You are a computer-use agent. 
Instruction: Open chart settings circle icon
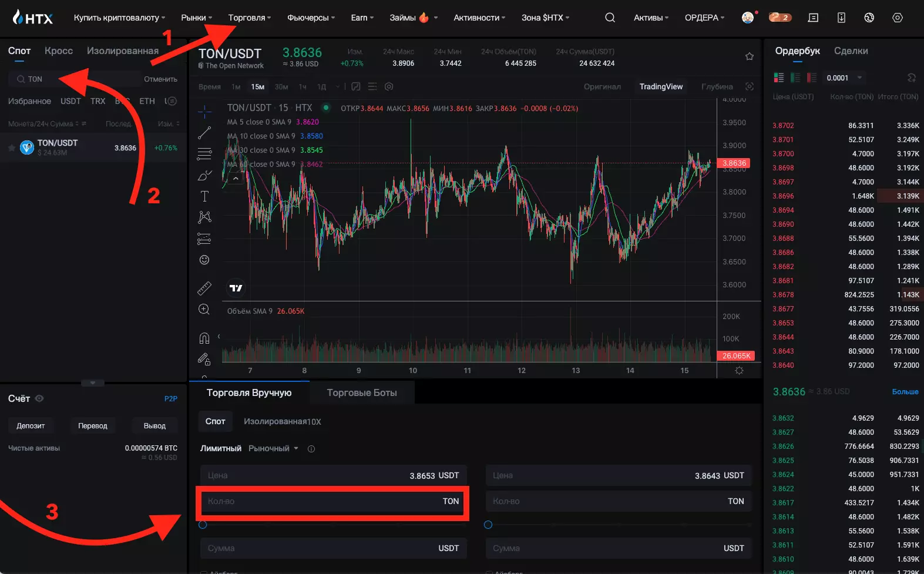point(389,86)
